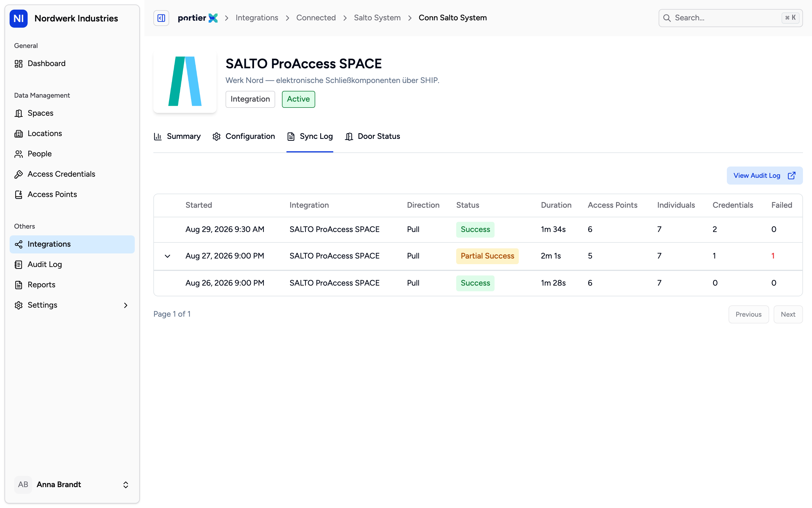Switch to the Summary tab
Screen dimensions: 812x508
[177, 136]
